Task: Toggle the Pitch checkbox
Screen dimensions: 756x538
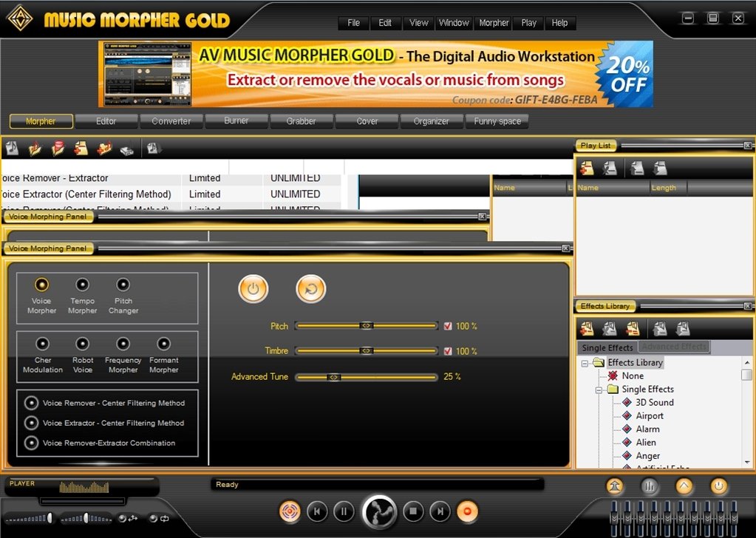Action: pos(448,327)
